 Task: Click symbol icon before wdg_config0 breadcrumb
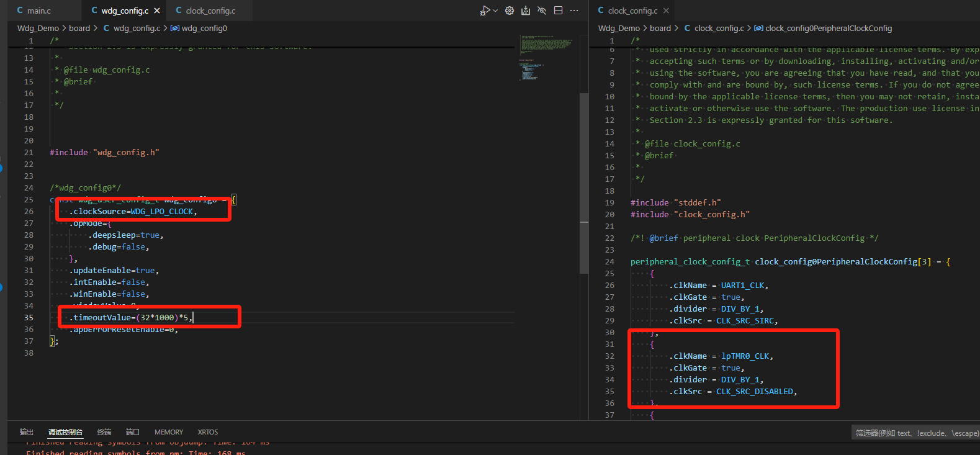[175, 28]
